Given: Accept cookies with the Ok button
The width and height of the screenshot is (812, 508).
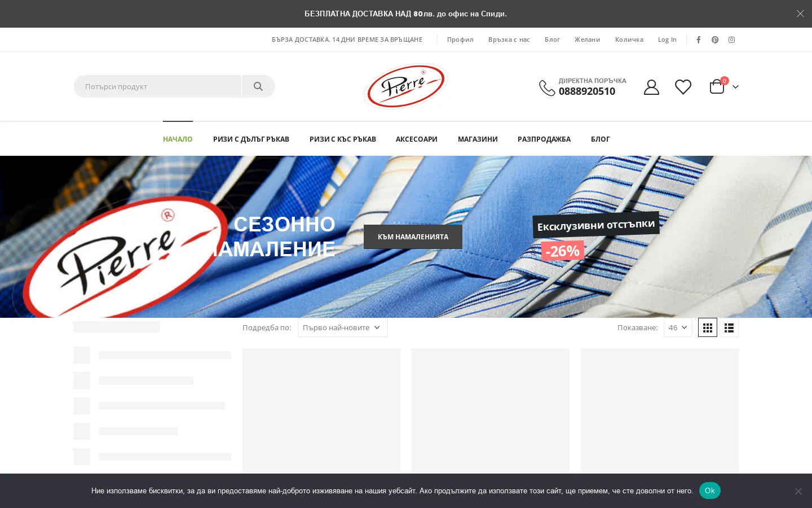Looking at the screenshot, I should (710, 491).
